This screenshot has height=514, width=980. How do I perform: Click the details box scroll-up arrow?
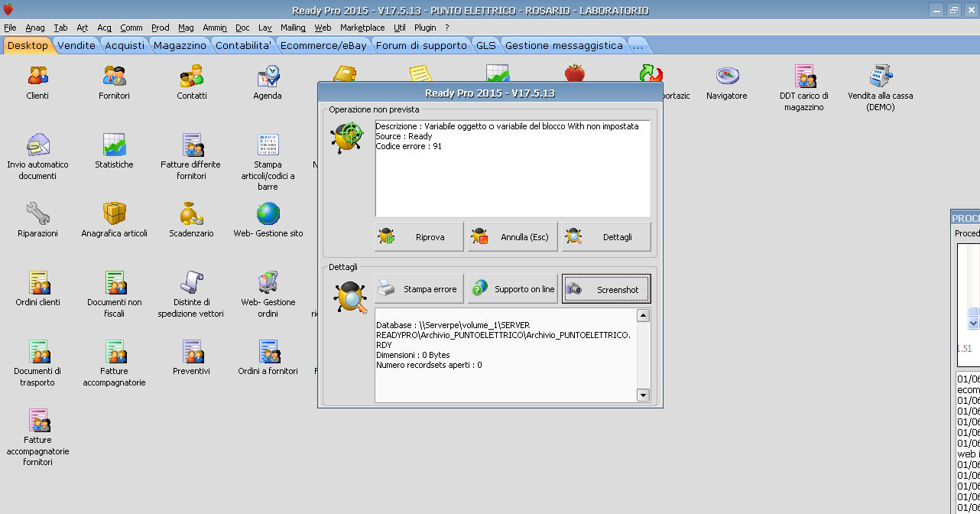click(643, 316)
